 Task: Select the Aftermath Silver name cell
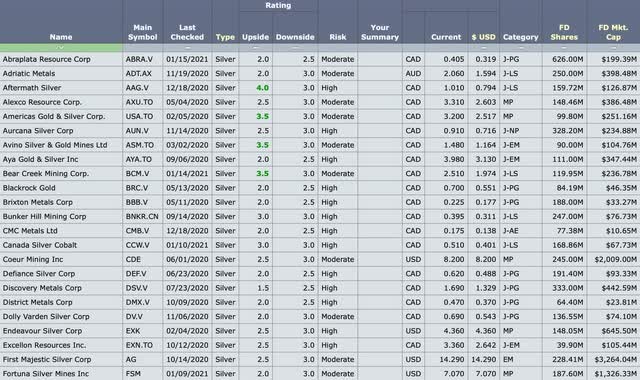click(x=32, y=88)
